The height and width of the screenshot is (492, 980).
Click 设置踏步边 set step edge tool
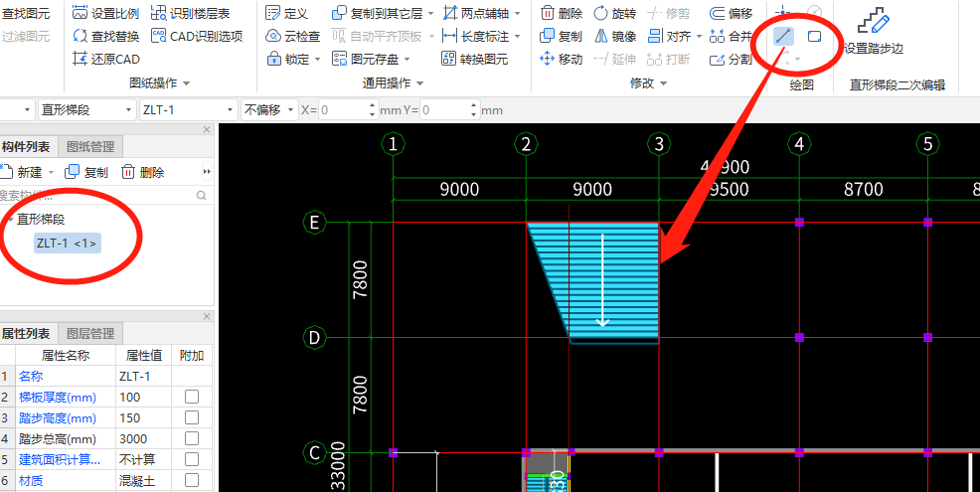point(874,33)
